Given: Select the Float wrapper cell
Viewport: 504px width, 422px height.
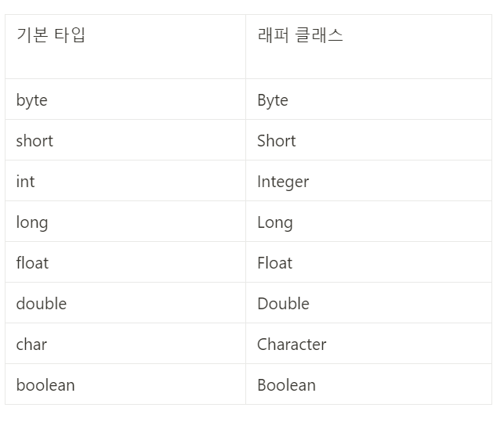Looking at the screenshot, I should click(368, 262).
